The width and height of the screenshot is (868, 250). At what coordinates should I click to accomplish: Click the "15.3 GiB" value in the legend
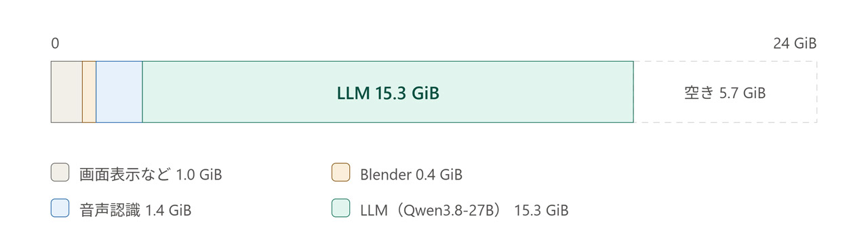(x=541, y=210)
